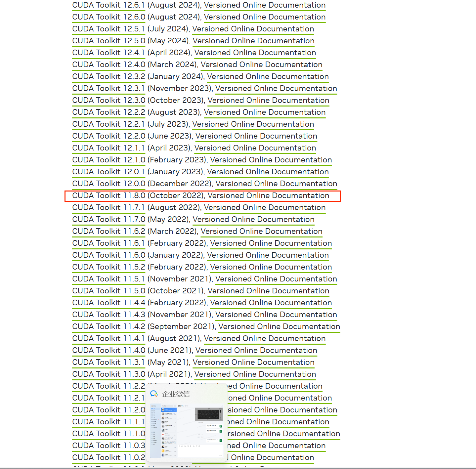Open the CUDA Toolkit 12.6.1 link
The height and width of the screenshot is (469, 476).
[108, 5]
